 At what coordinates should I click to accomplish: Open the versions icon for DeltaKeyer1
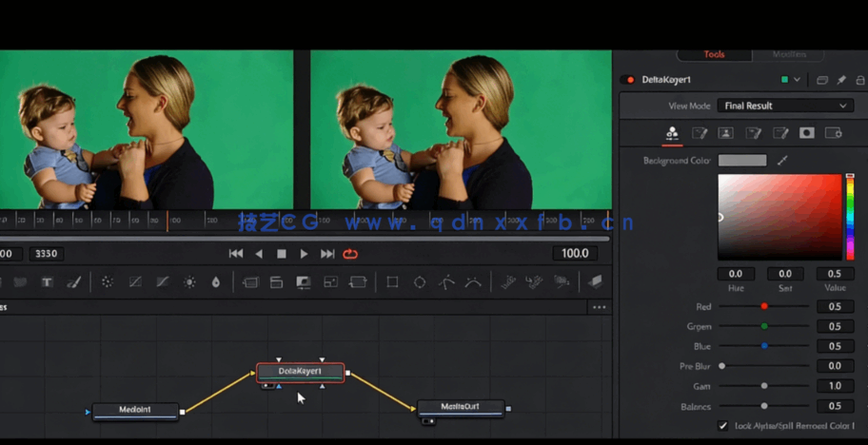pos(822,80)
